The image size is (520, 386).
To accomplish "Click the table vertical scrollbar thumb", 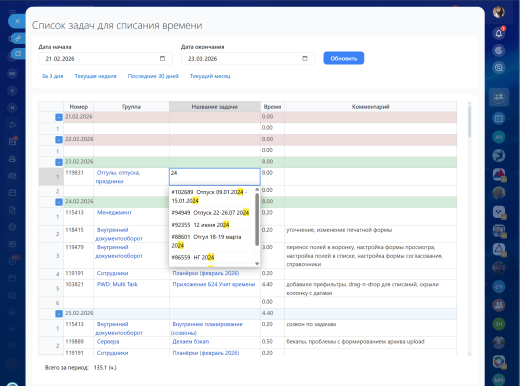I will coord(469,122).
